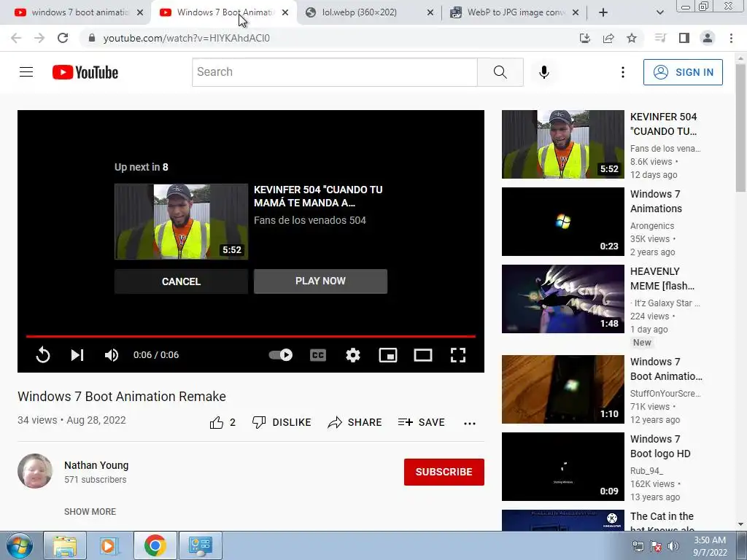Click the red video progress bar
This screenshot has width=747, height=560.
[x=251, y=336]
